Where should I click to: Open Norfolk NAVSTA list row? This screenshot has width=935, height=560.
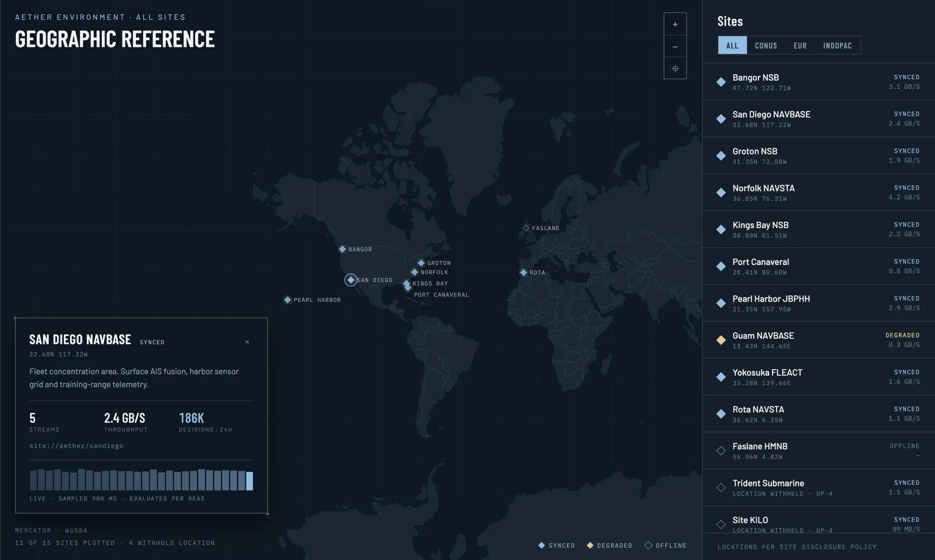coord(818,192)
